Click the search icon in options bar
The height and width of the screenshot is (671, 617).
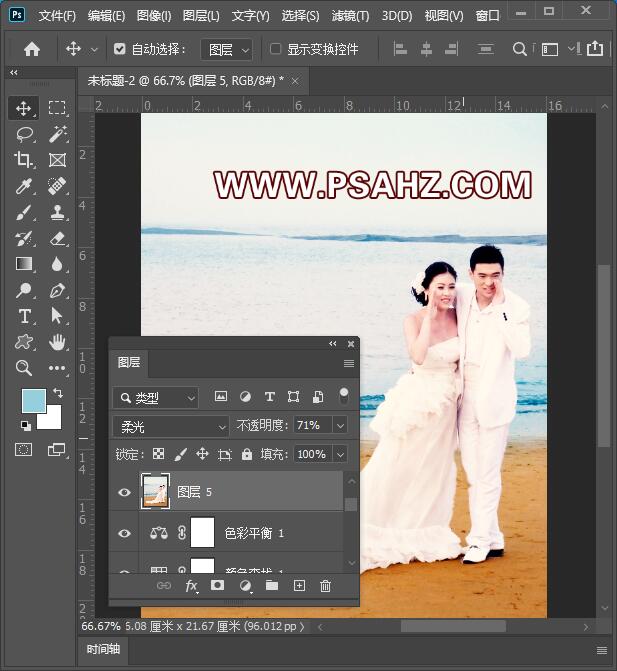pos(519,49)
